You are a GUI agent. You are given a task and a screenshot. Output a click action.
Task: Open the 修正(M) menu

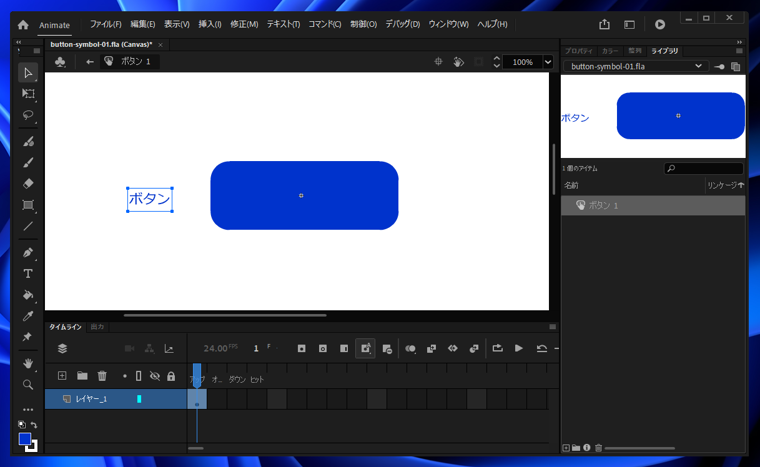click(244, 24)
